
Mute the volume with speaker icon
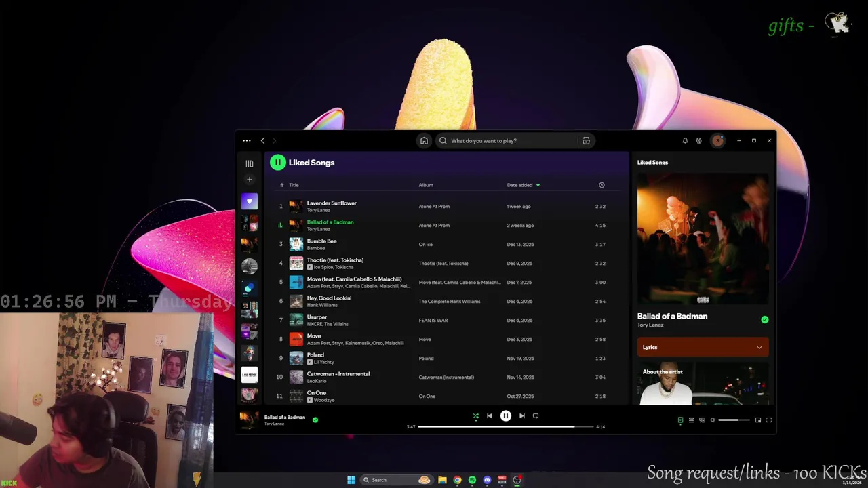[713, 420]
